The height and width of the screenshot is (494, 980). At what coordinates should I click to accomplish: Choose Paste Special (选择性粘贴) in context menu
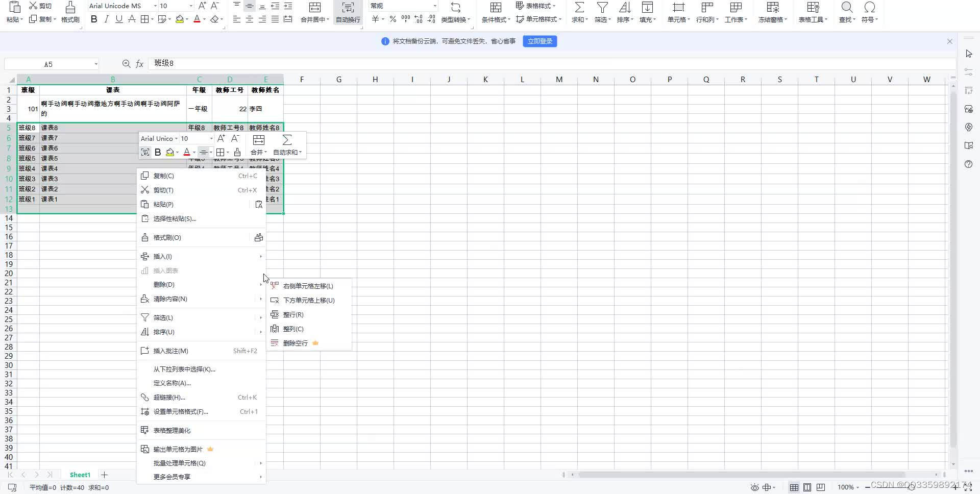(x=201, y=218)
